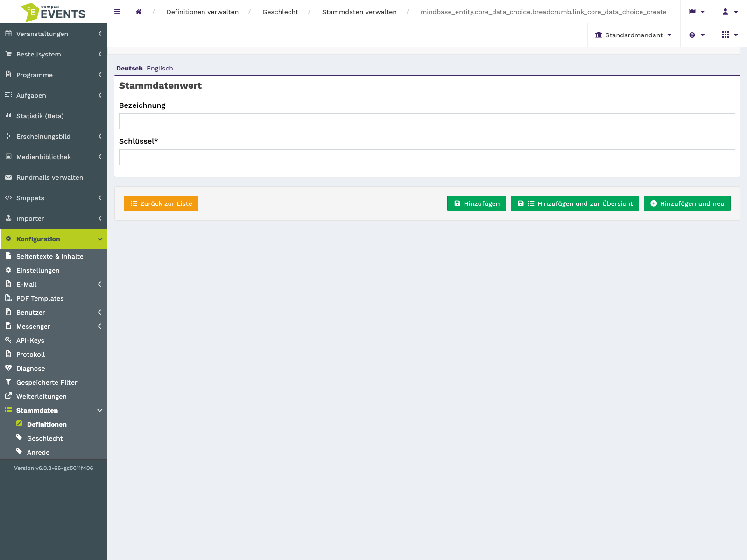The image size is (747, 560).
Task: Click the Zurück zur Liste button
Action: pos(161,203)
